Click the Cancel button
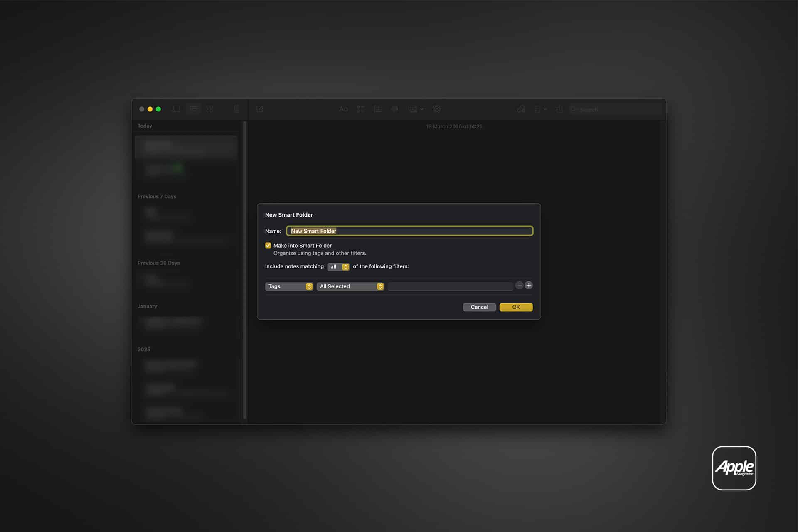Viewport: 798px width, 532px height. pos(479,307)
